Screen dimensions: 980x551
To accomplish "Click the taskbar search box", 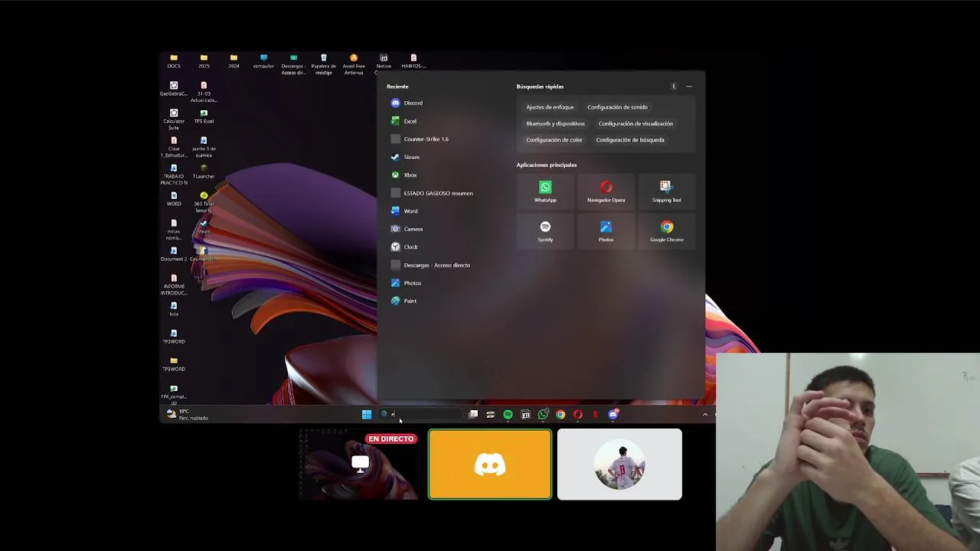I will point(420,415).
